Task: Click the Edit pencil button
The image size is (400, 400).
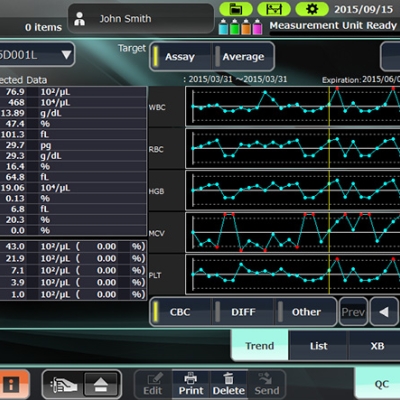Action: coord(153,384)
